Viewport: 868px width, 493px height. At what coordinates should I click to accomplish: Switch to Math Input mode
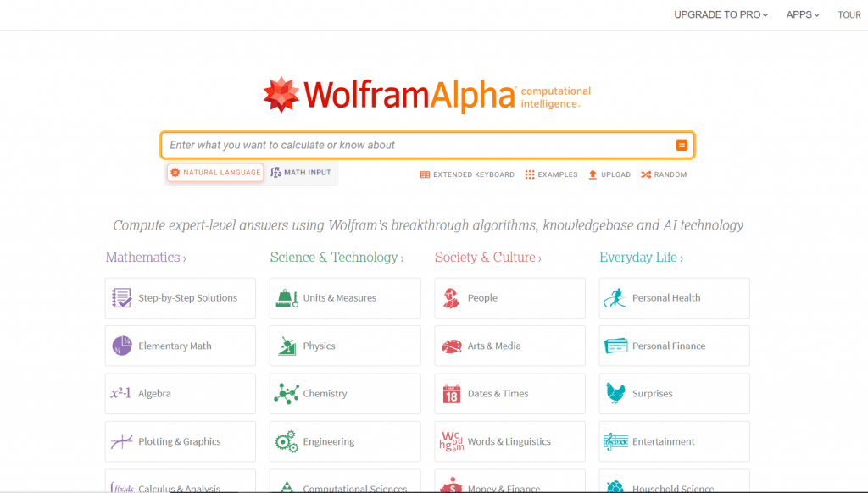[x=301, y=173]
